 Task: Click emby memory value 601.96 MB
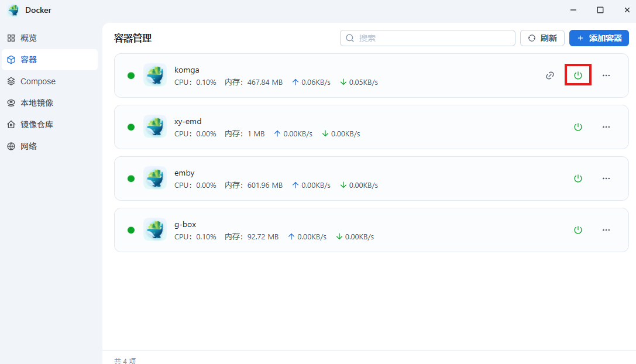(x=265, y=186)
